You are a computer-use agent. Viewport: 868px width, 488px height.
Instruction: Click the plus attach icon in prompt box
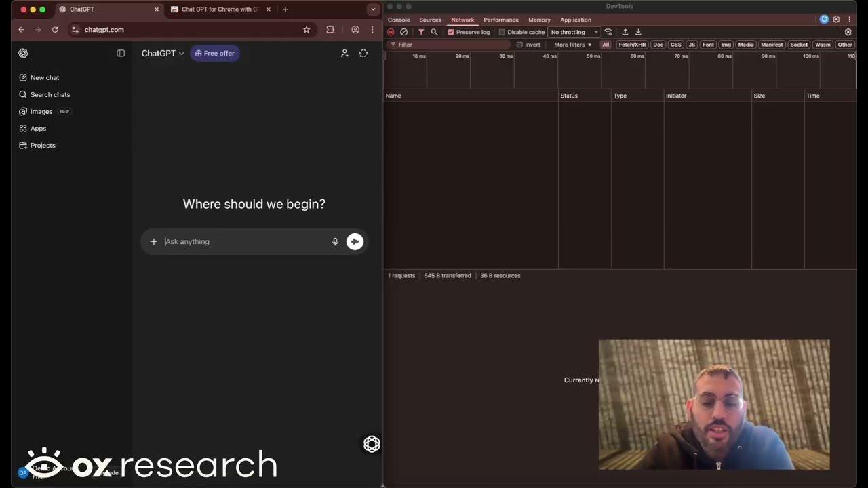(x=154, y=241)
